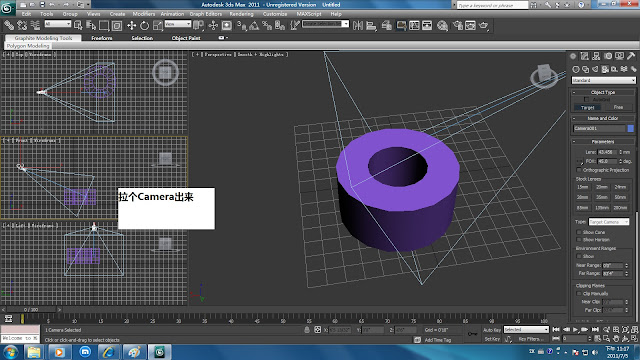Activate the Select and Scale tool

[158, 25]
